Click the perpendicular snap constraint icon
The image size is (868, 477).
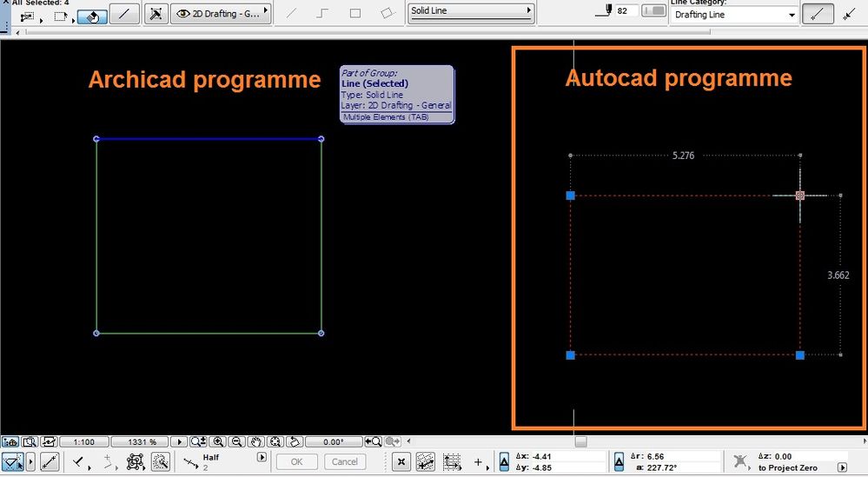(79, 461)
